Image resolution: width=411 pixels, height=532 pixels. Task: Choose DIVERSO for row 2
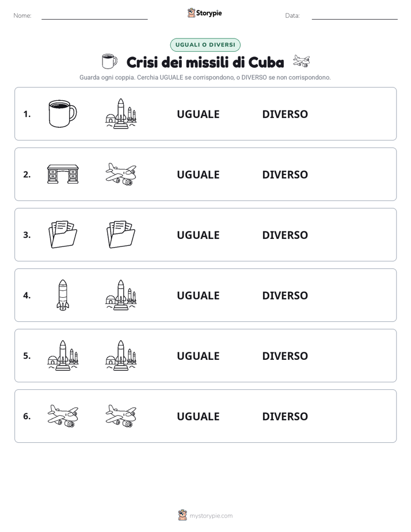click(x=285, y=174)
